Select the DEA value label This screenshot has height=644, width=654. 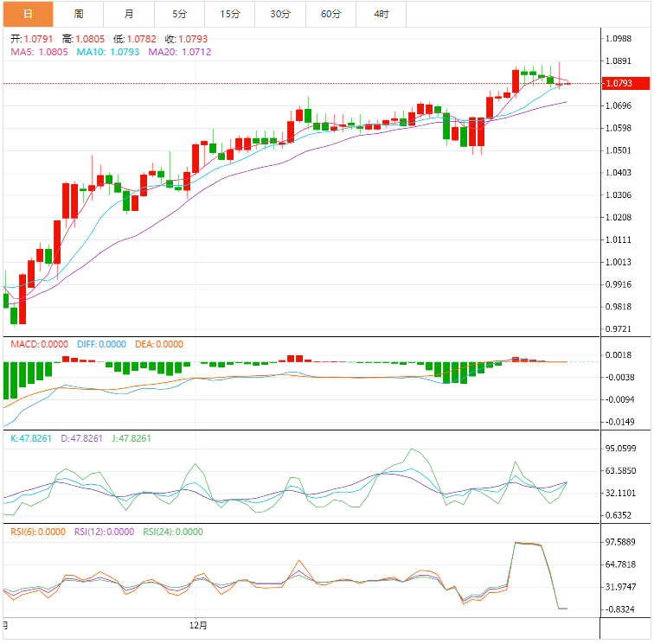[158, 344]
